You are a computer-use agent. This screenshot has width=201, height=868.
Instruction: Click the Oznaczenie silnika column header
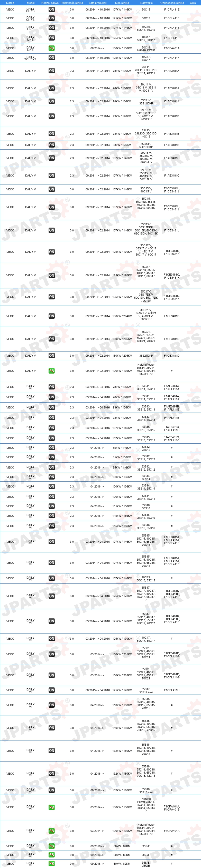[x=172, y=3]
